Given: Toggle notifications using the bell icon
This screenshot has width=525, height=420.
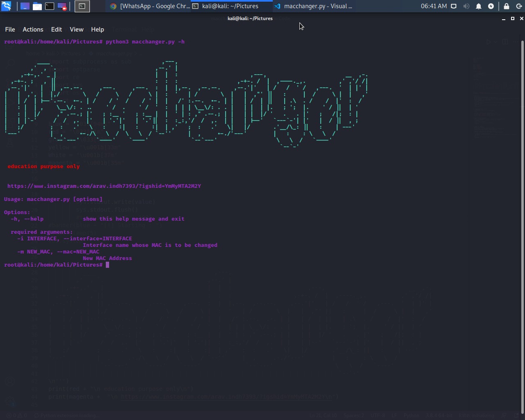Looking at the screenshot, I should [479, 6].
